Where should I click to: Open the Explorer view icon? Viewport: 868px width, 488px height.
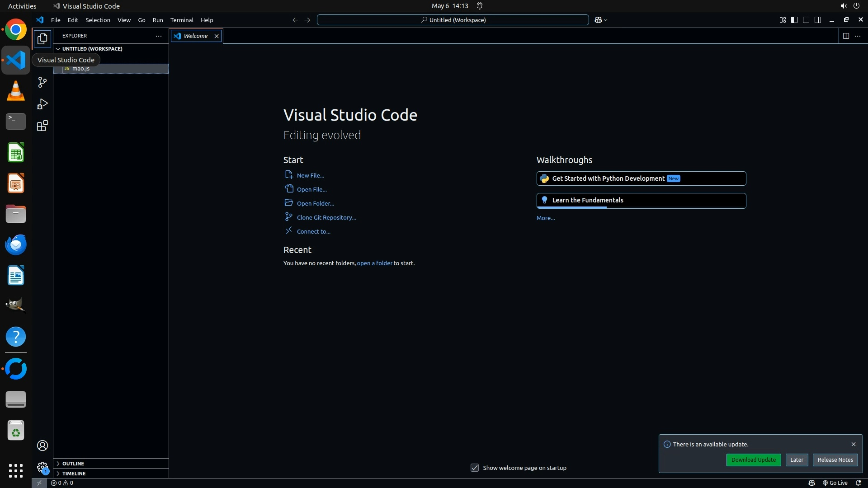point(42,39)
